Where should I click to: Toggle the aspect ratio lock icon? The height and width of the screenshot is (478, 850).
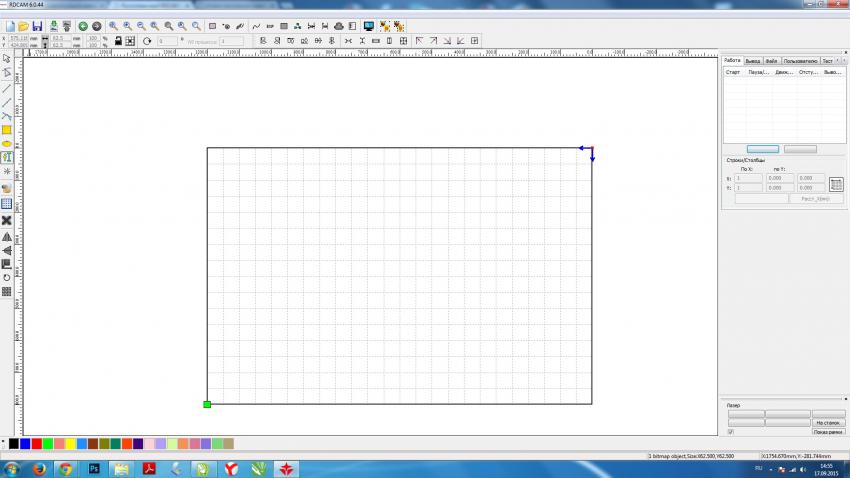click(118, 41)
